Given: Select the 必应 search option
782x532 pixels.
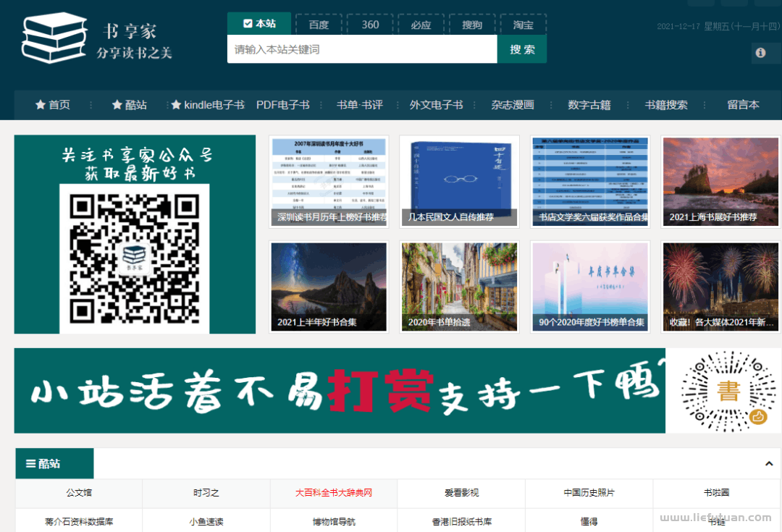Looking at the screenshot, I should (x=421, y=24).
